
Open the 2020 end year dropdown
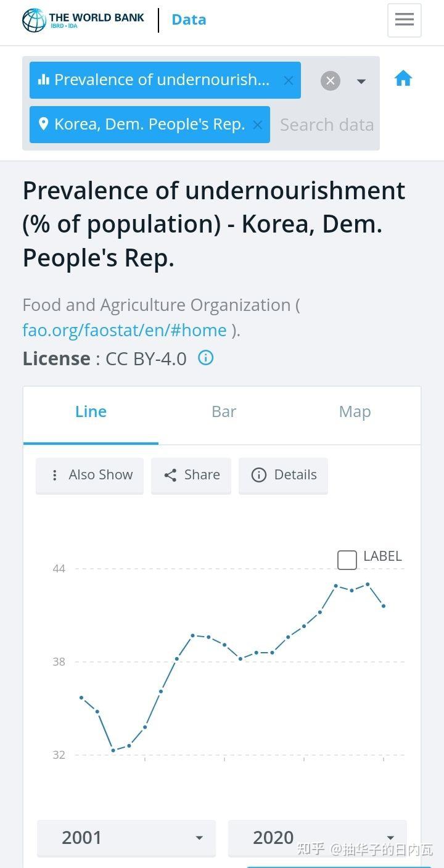317,838
